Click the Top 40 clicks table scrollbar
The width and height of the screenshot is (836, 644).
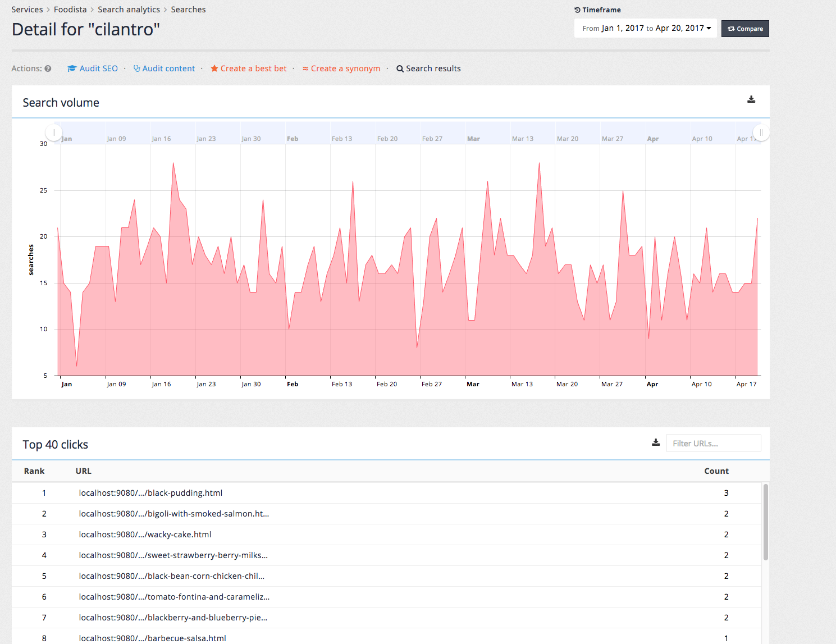click(x=765, y=522)
